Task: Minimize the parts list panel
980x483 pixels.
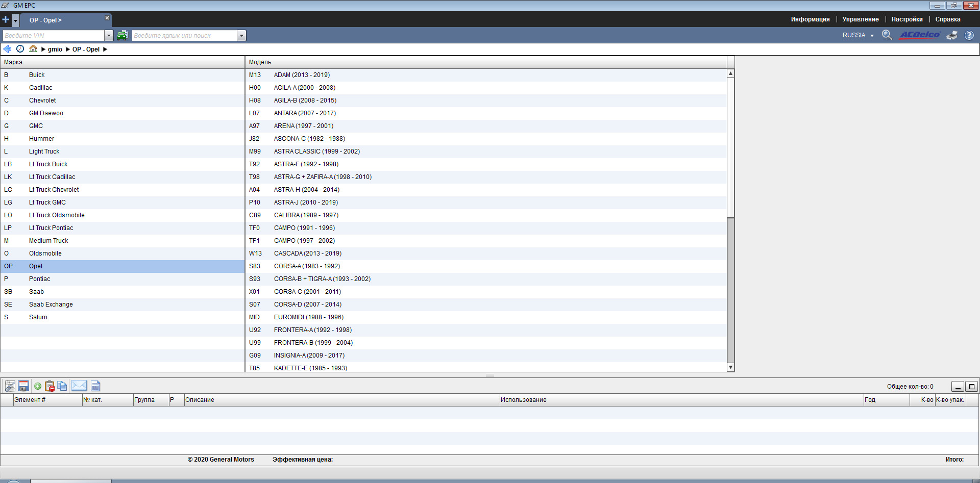Action: [958, 387]
